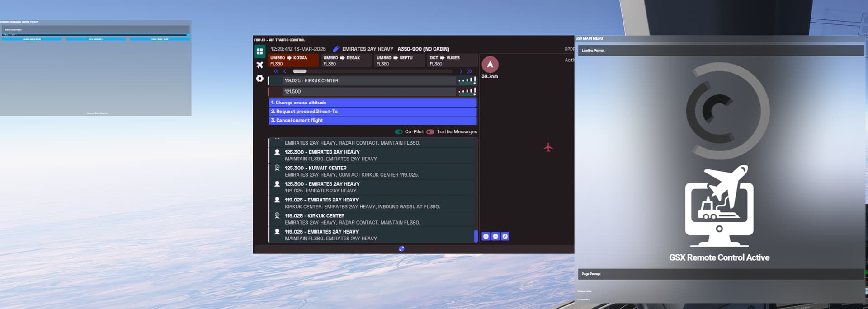This screenshot has height=309, width=868.
Task: Click the pink heading arrow compass icon
Action: [x=490, y=65]
